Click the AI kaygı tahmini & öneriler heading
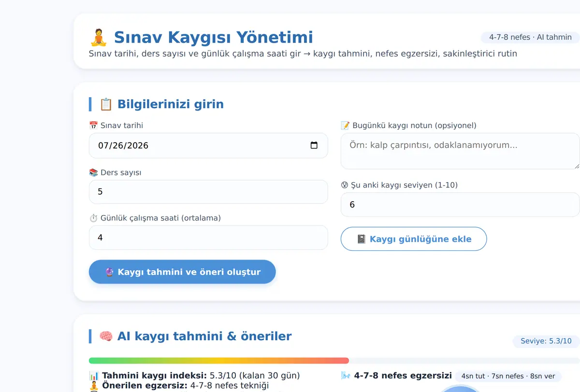 click(204, 336)
